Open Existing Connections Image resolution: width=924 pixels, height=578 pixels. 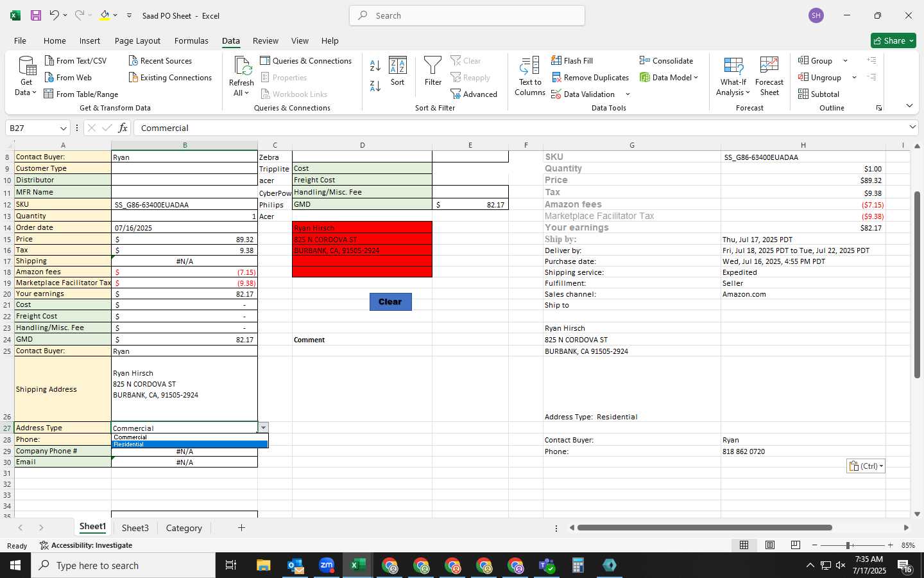pos(170,77)
